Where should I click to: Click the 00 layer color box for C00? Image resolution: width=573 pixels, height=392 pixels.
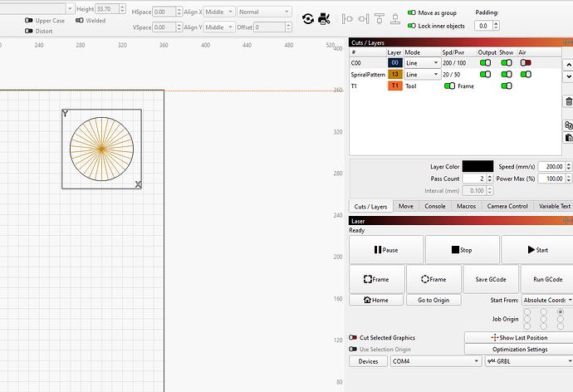click(395, 63)
